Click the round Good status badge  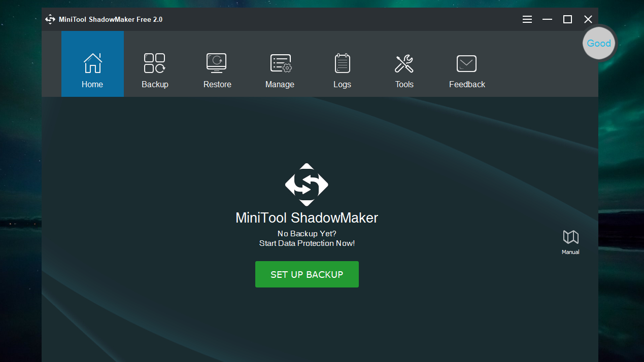(x=599, y=44)
